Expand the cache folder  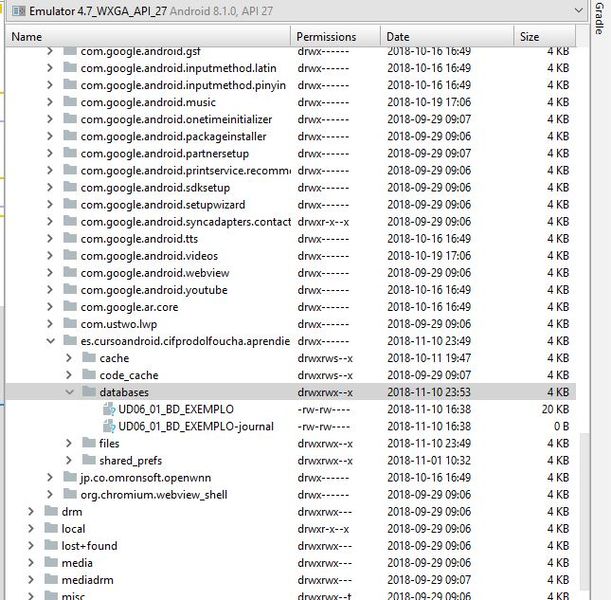coord(69,358)
